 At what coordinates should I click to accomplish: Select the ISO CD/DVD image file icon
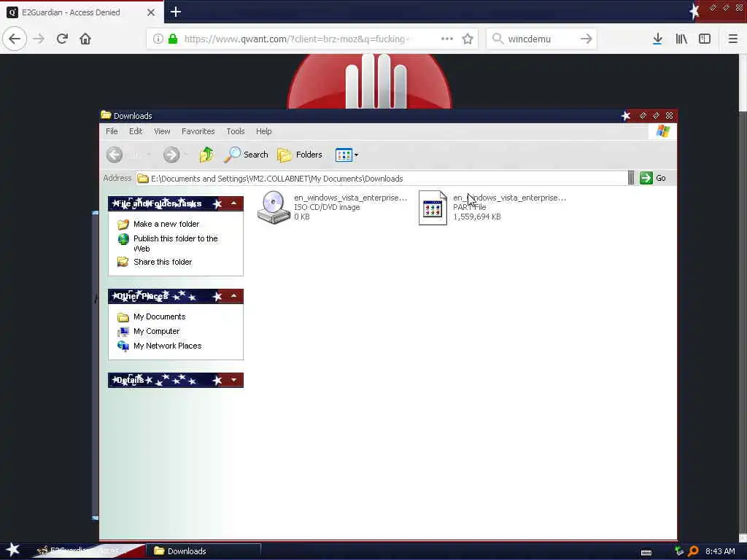[x=274, y=206]
